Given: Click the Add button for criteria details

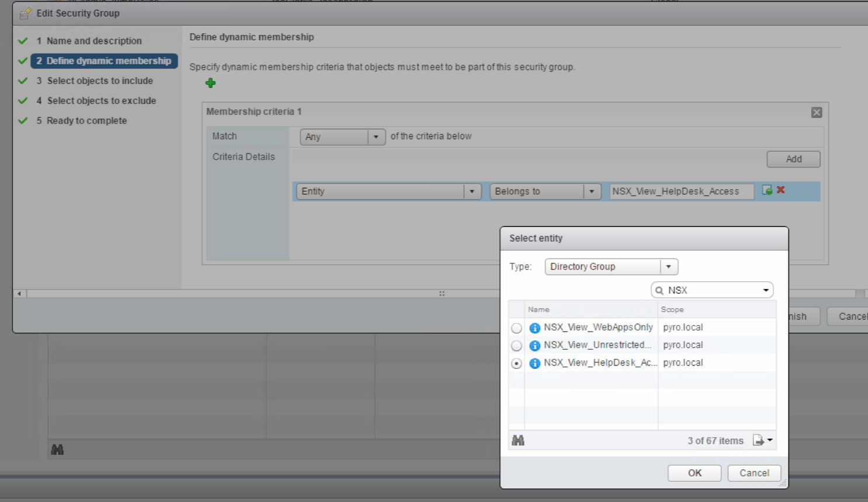Looking at the screenshot, I should coord(793,159).
